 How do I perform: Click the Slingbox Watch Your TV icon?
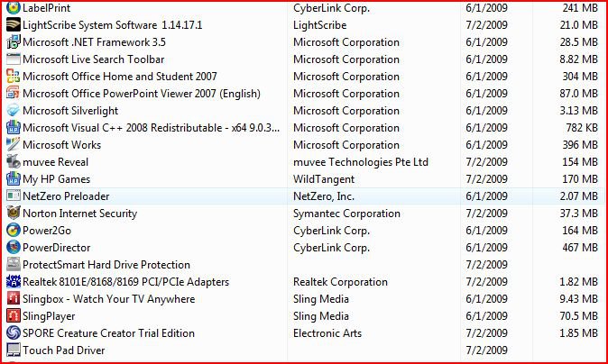14,298
